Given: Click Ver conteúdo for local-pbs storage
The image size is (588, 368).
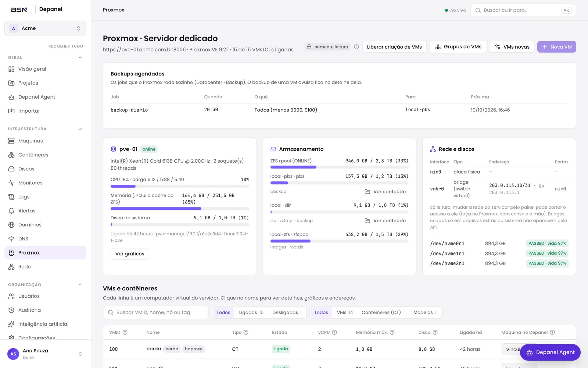Looking at the screenshot, I should tap(385, 192).
